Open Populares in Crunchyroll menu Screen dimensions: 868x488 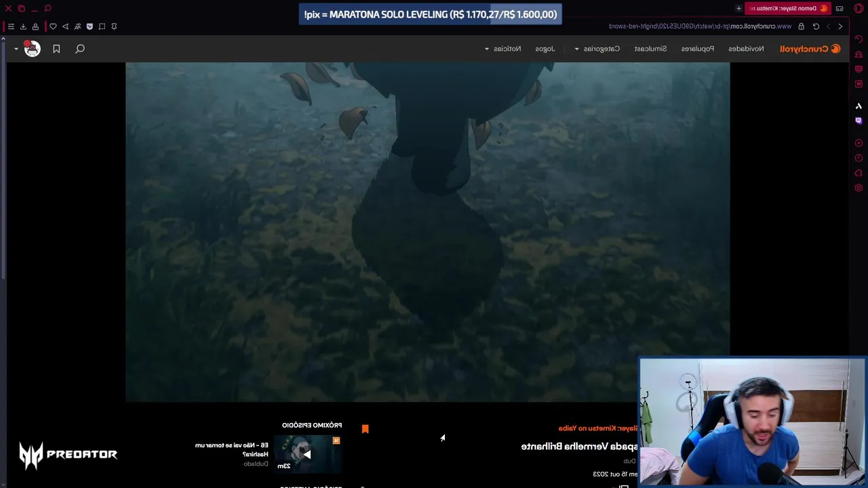697,49
